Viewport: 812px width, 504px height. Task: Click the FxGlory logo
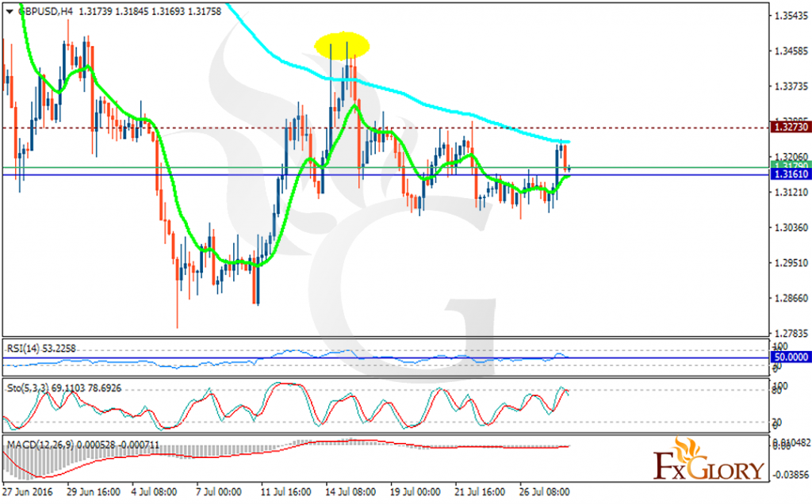point(708,460)
